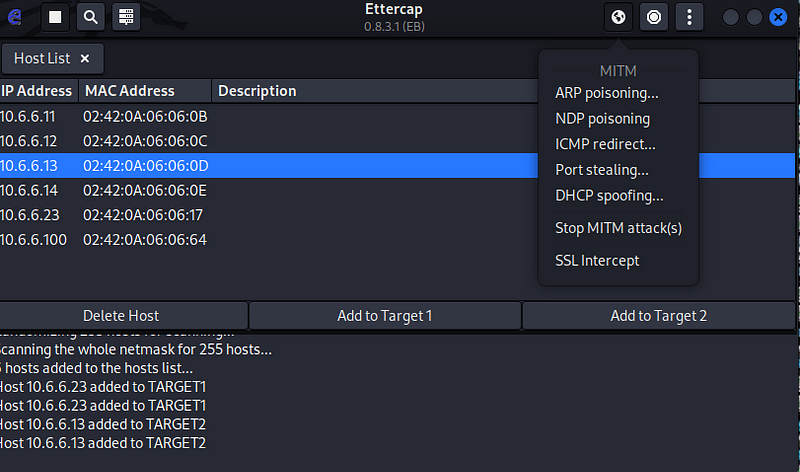800x472 pixels.
Task: Click the Ettercap window title
Action: (x=394, y=9)
